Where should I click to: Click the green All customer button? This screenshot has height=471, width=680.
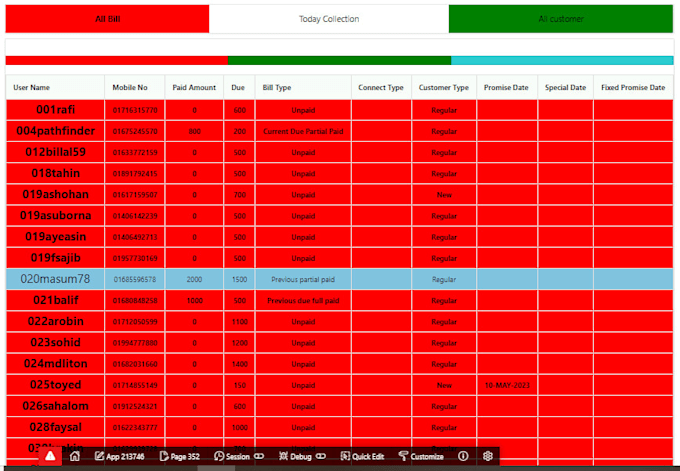561,19
